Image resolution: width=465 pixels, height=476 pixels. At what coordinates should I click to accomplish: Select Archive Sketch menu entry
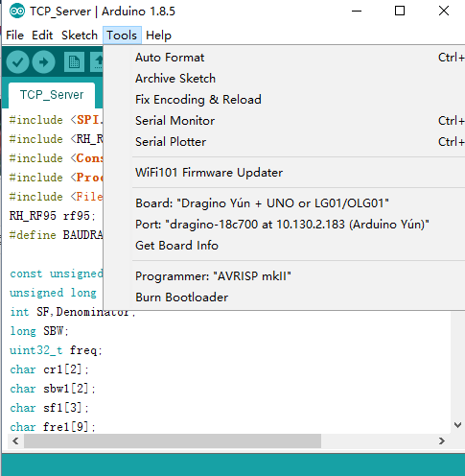click(284, 79)
